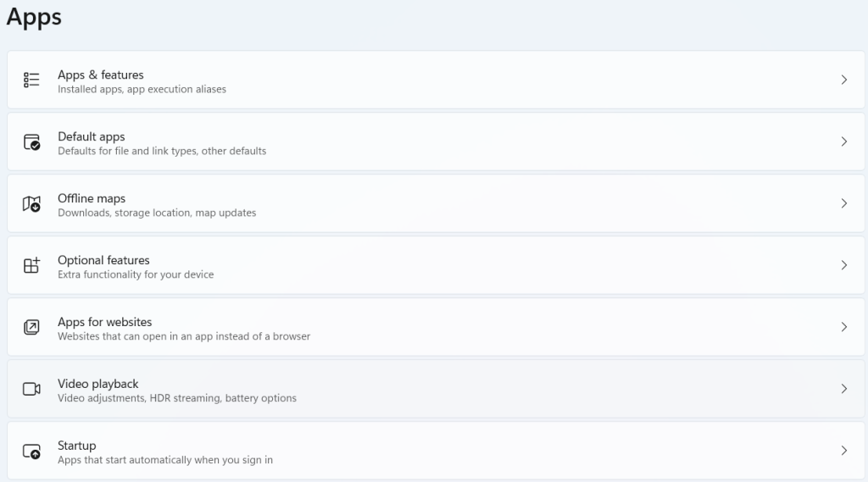Click the Offline maps chevron arrow

844,203
